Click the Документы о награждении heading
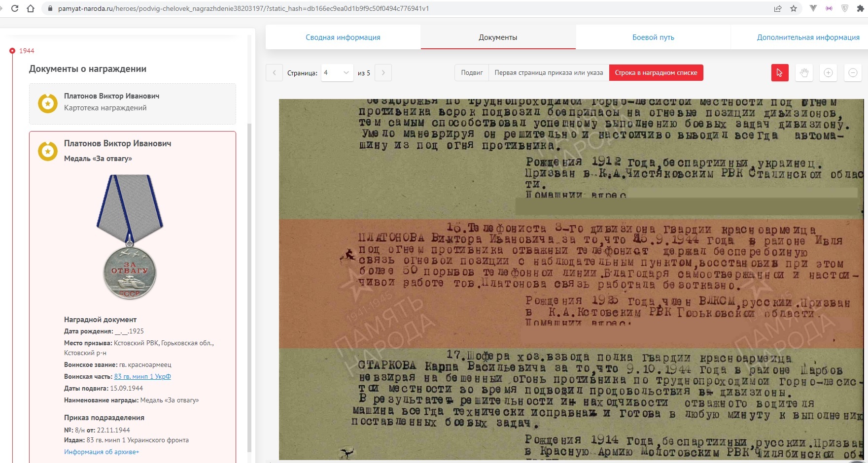Image resolution: width=868 pixels, height=463 pixels. [88, 69]
